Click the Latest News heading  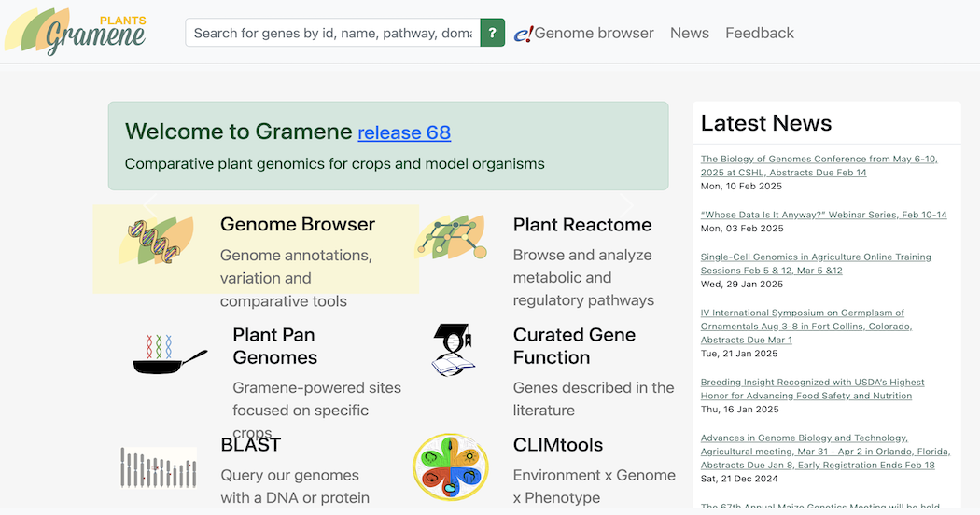766,123
